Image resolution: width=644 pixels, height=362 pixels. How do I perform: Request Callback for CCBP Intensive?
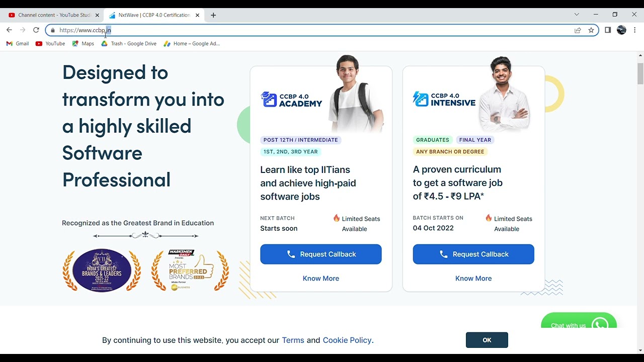473,254
